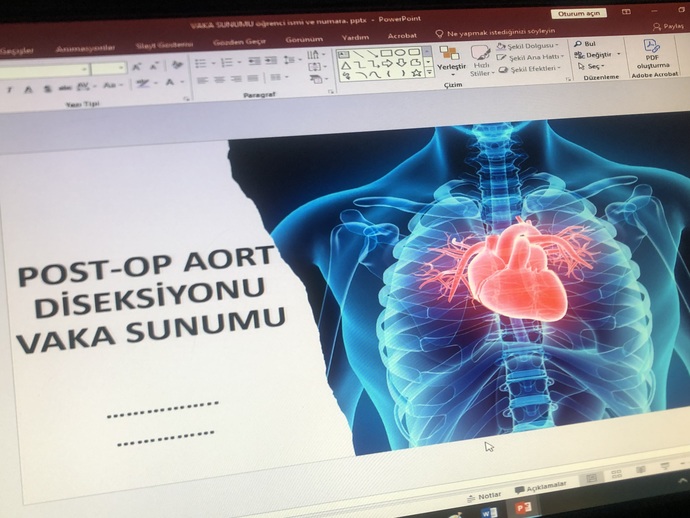Align text to the left
The width and height of the screenshot is (690, 518).
tap(202, 81)
